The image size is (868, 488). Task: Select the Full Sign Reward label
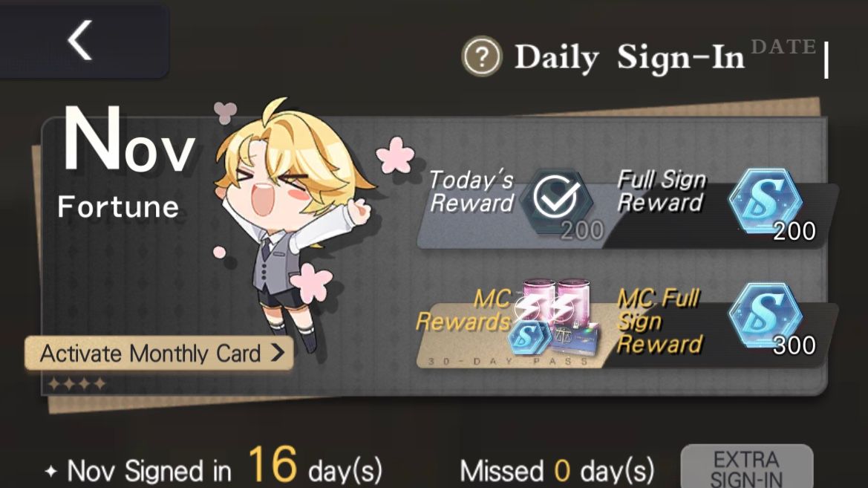click(662, 191)
